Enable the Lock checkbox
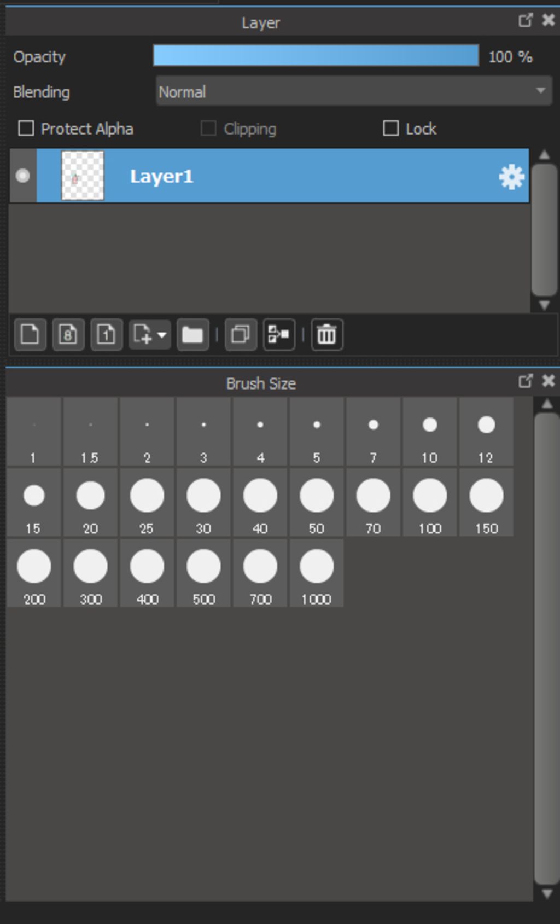560x924 pixels. (x=390, y=129)
